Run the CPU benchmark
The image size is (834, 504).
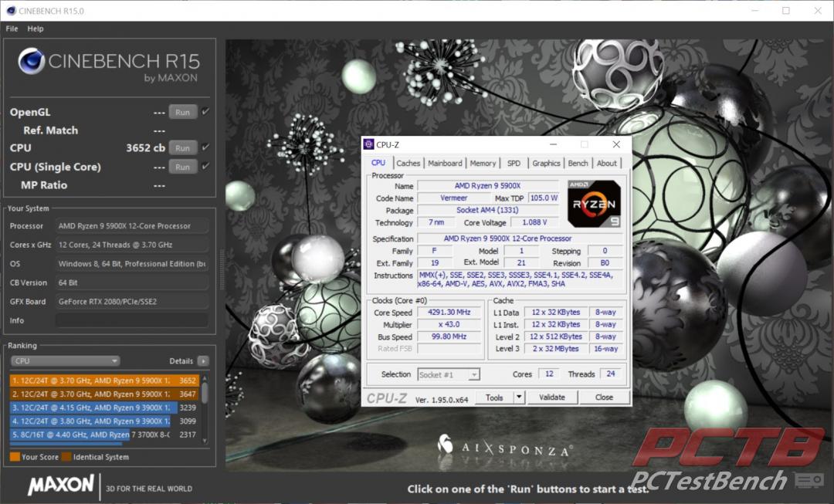183,147
